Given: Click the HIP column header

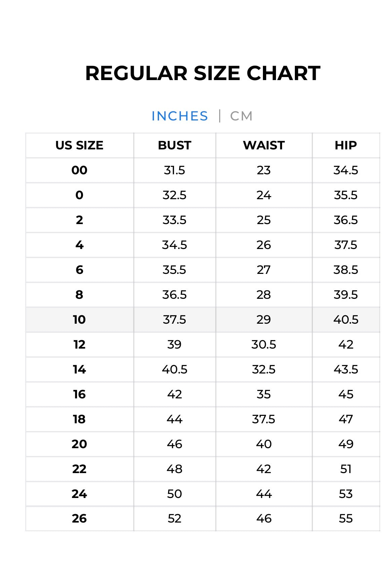Looking at the screenshot, I should (x=346, y=145).
